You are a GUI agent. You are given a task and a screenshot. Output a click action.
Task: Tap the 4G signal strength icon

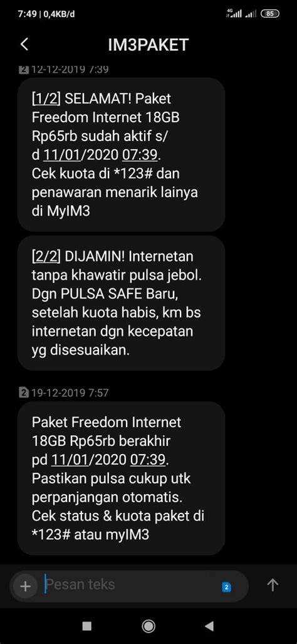[234, 13]
